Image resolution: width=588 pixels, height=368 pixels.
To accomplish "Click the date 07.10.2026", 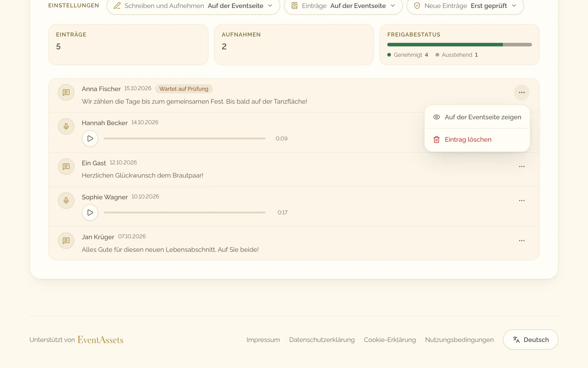I will coord(132,236).
